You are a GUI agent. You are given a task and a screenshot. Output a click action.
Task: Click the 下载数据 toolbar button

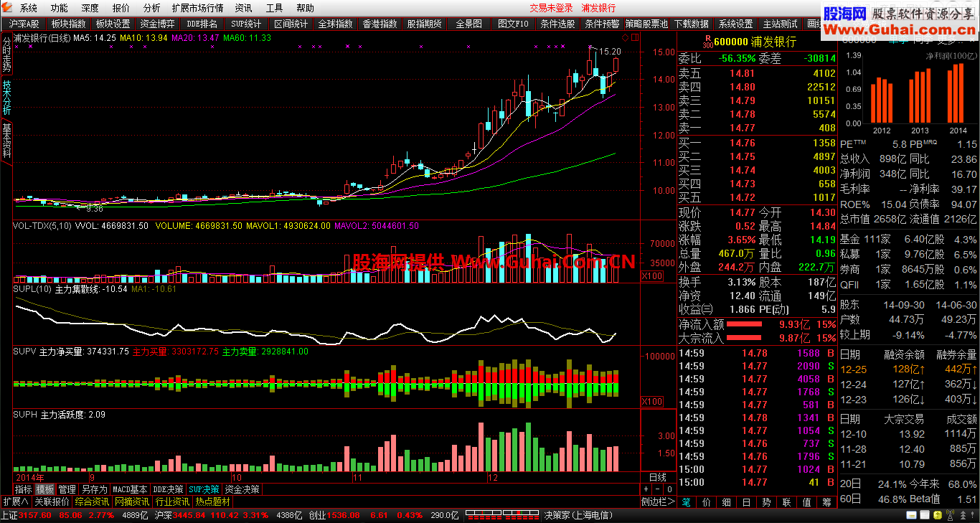tap(691, 24)
